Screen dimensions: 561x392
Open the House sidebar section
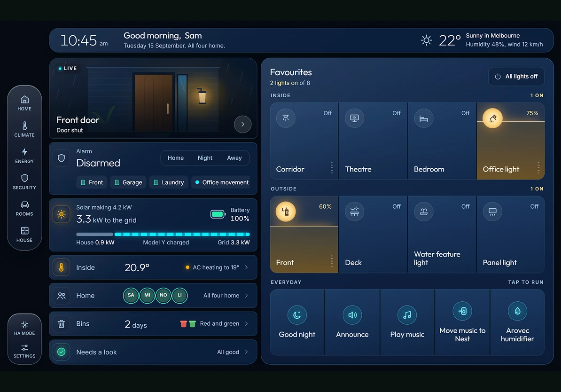(x=24, y=235)
